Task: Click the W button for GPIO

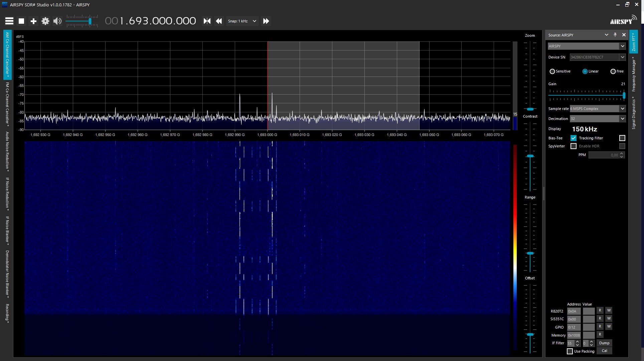Action: pos(609,327)
